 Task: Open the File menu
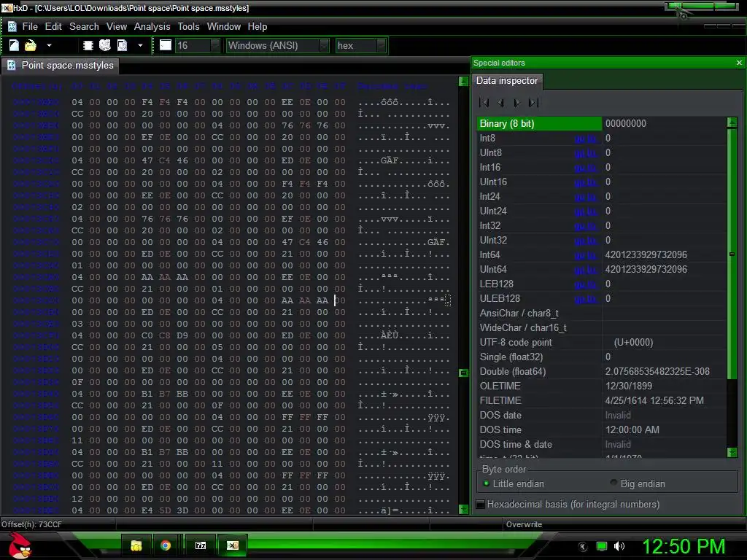point(30,27)
